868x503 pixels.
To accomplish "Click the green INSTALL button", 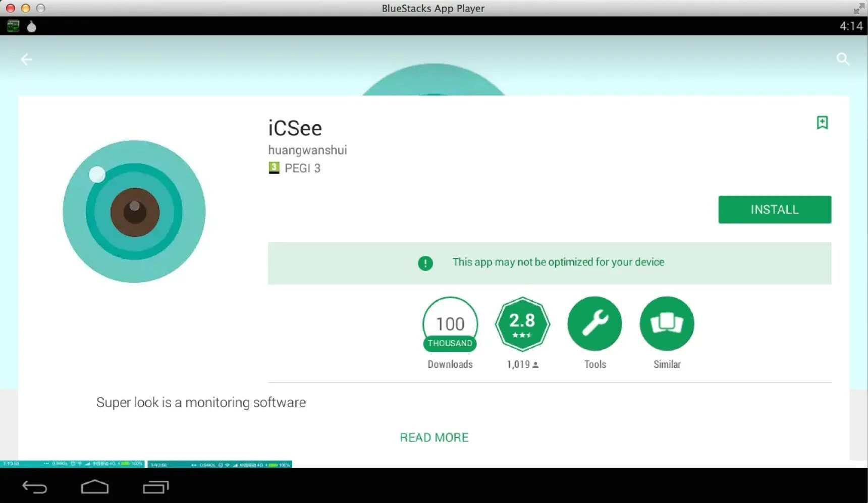I will [775, 209].
